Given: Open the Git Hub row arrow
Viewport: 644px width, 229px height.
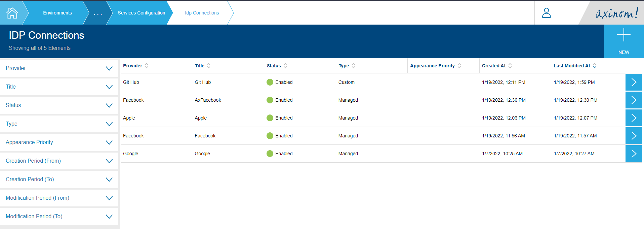Looking at the screenshot, I should (634, 82).
